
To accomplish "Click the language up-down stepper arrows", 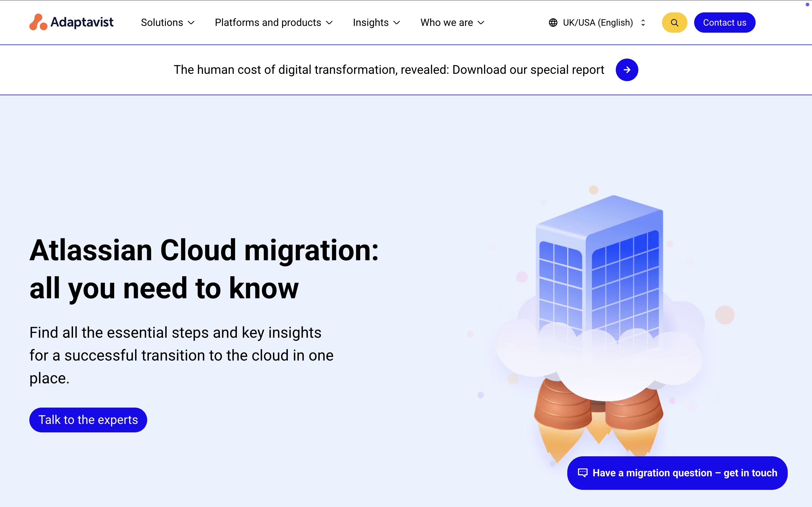I will pyautogui.click(x=643, y=23).
